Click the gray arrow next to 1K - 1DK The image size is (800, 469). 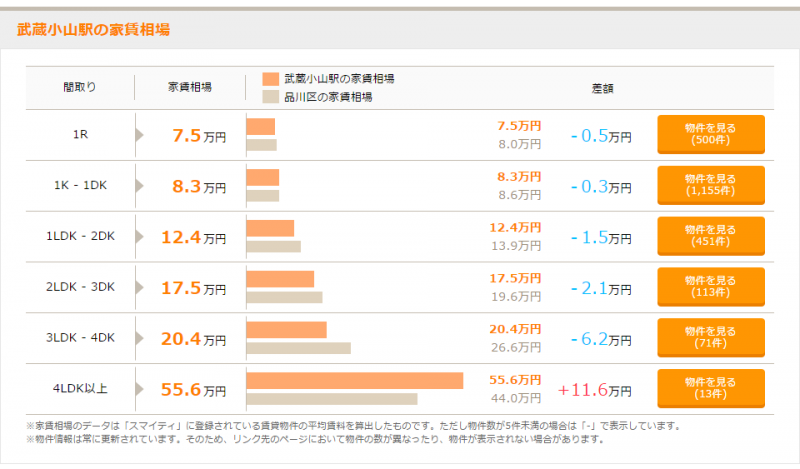(x=140, y=186)
